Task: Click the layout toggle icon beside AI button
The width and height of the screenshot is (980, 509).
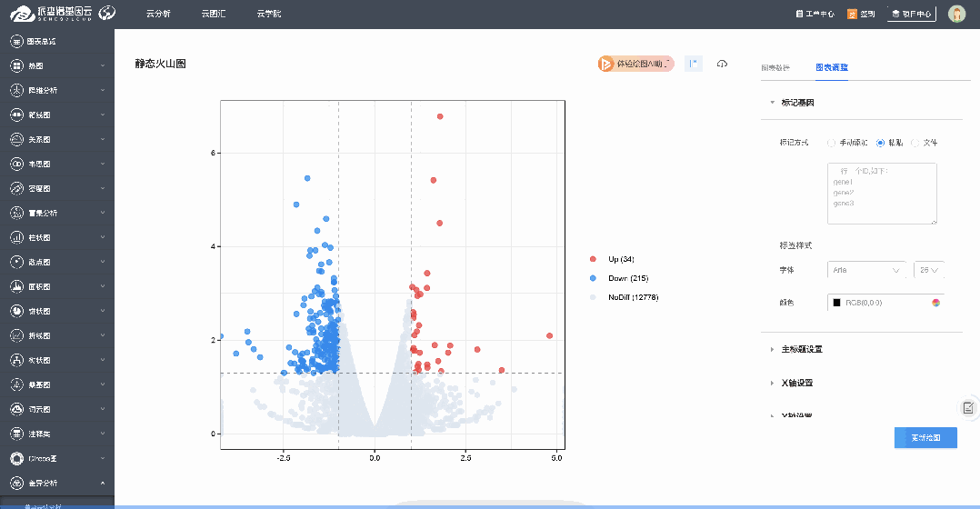Action: (693, 64)
